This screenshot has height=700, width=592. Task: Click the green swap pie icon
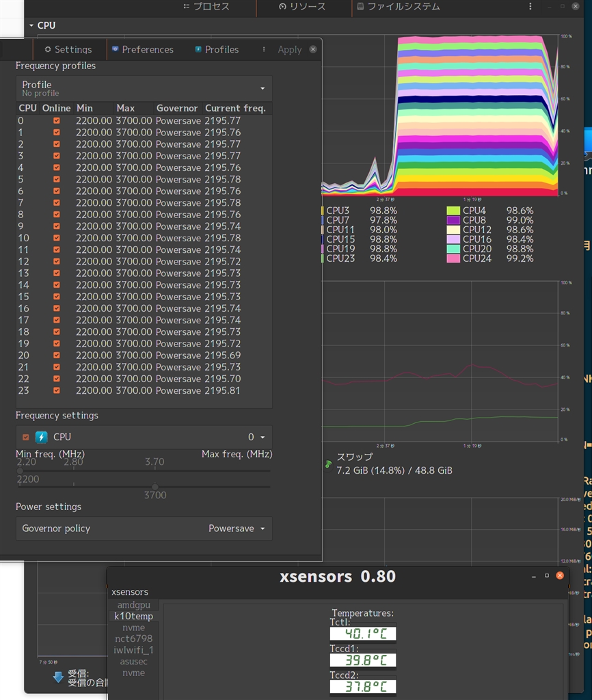coord(328,465)
